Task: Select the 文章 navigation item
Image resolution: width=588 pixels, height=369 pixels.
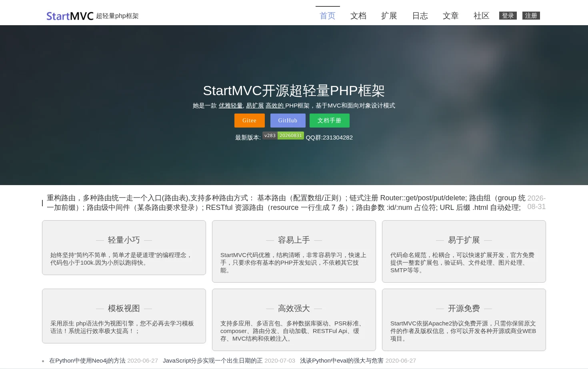Action: (x=451, y=16)
